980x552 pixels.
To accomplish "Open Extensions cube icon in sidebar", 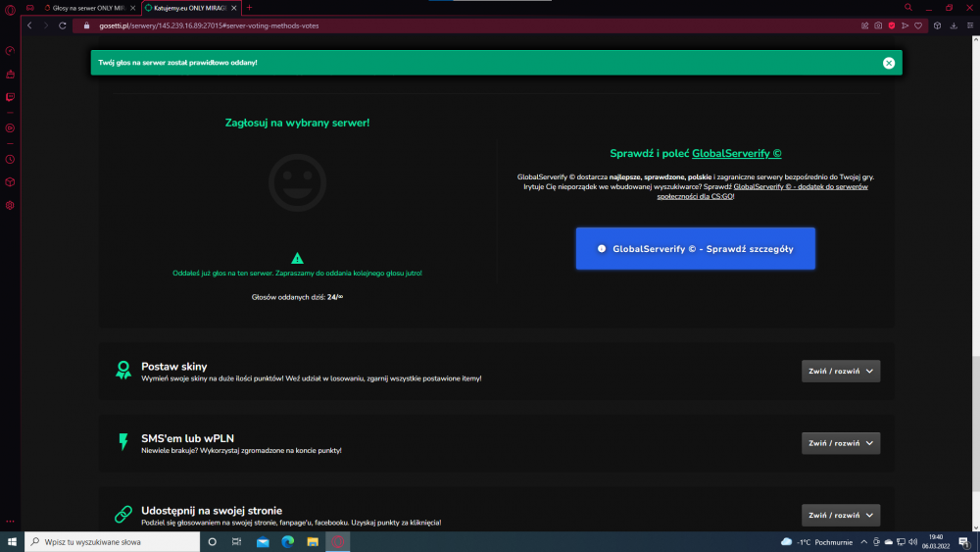I will point(10,182).
